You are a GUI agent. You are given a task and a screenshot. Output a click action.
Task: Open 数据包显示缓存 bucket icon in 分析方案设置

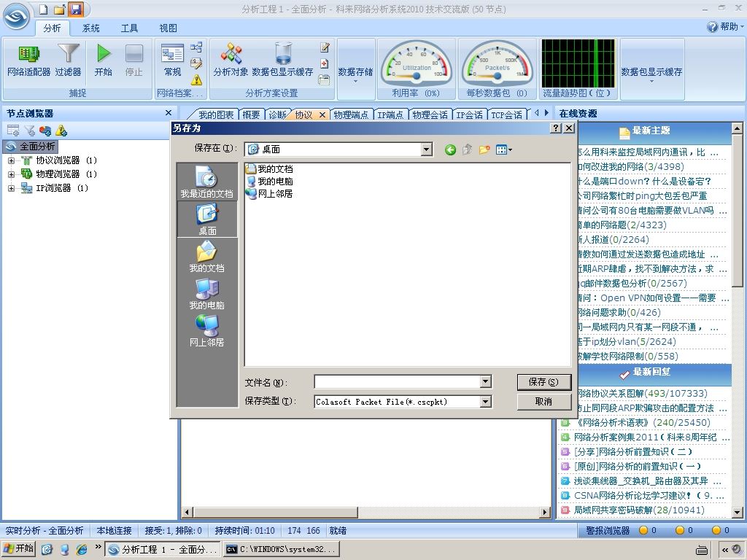click(282, 61)
